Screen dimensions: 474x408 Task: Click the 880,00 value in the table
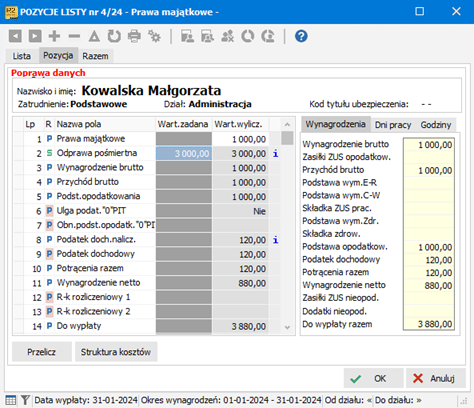coord(252,283)
